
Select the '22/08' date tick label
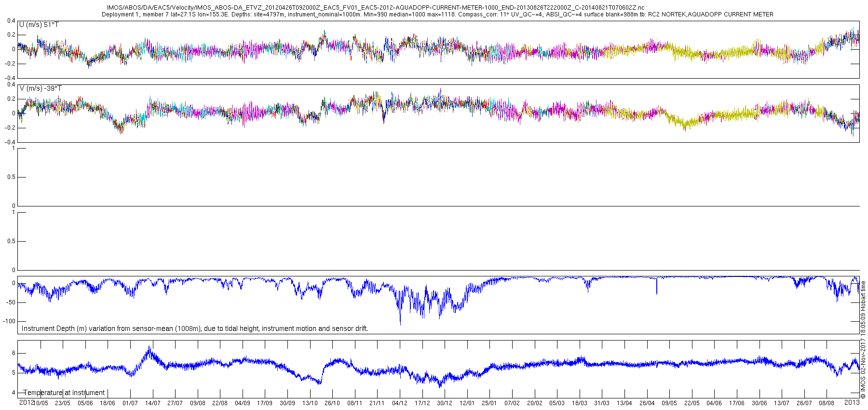coord(220,403)
